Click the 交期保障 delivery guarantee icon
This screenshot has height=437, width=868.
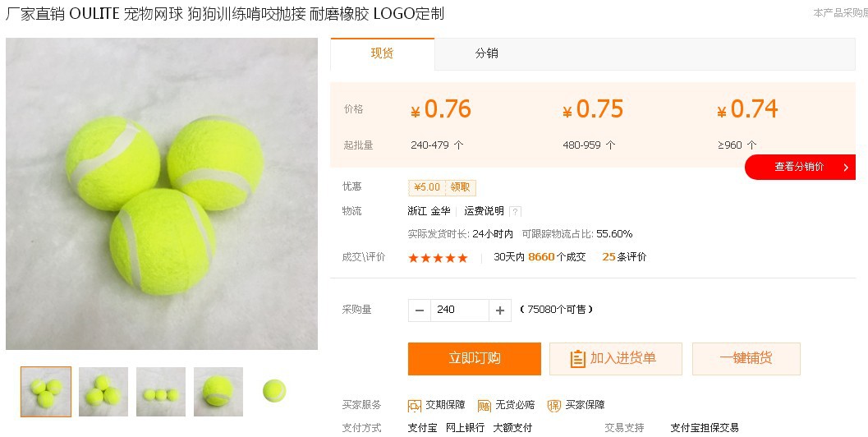pos(415,406)
